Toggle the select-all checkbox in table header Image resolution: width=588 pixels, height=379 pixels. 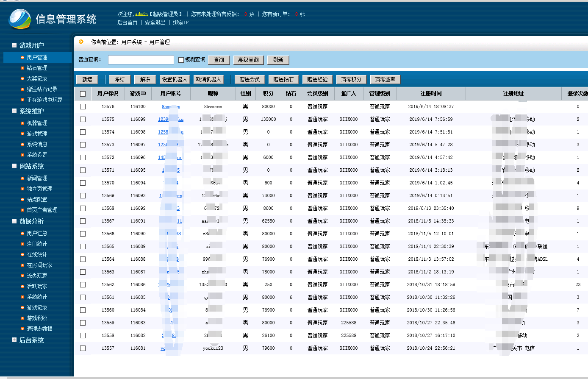coord(83,94)
